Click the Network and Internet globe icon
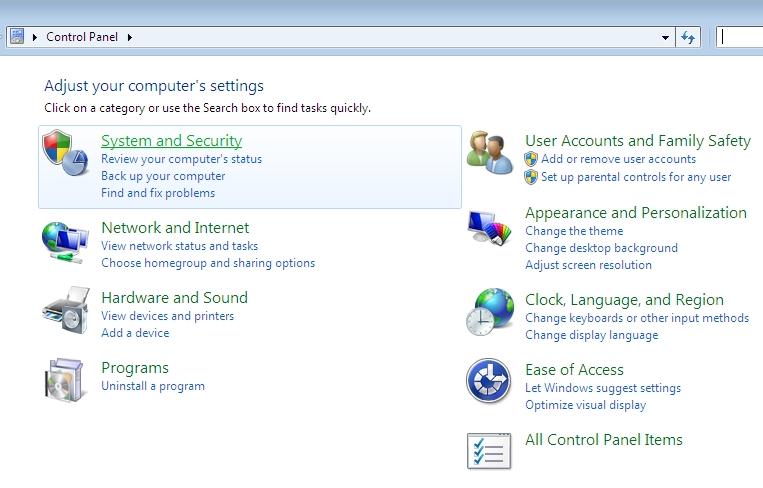The image size is (763, 488). coord(66,241)
